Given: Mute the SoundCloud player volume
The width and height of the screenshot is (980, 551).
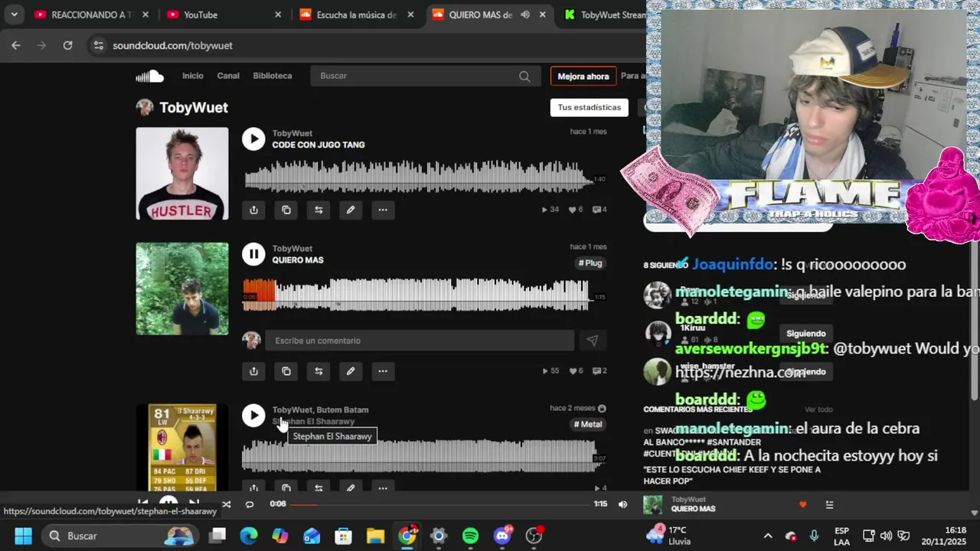Looking at the screenshot, I should pyautogui.click(x=622, y=504).
